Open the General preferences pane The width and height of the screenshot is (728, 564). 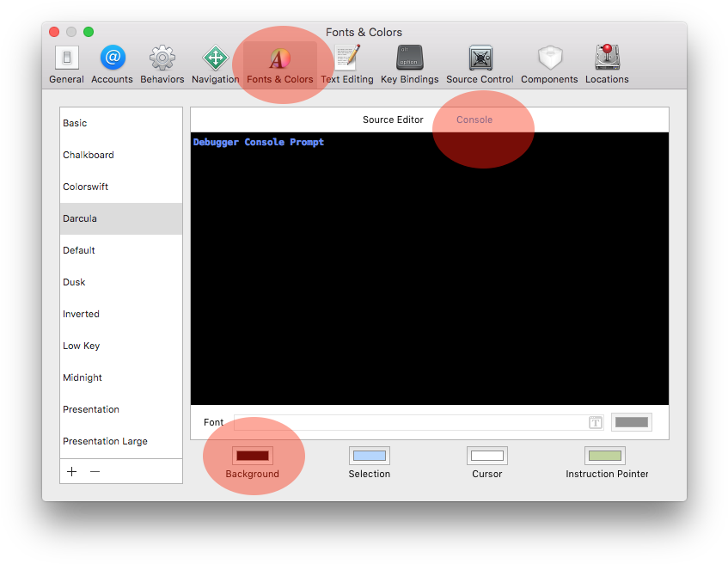66,64
